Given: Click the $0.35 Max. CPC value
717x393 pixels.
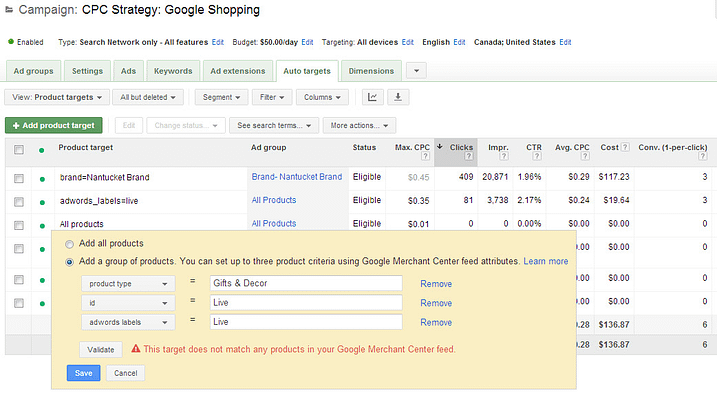Looking at the screenshot, I should pos(418,200).
